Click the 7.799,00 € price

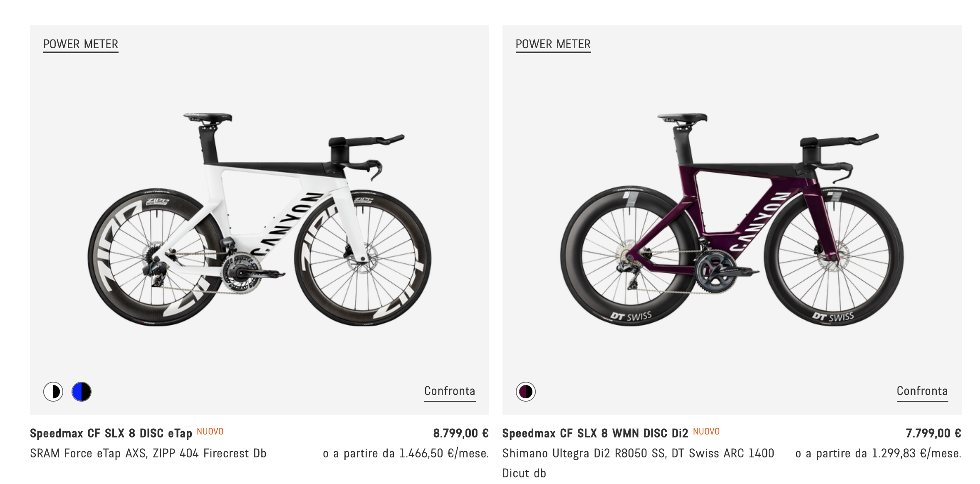point(933,433)
